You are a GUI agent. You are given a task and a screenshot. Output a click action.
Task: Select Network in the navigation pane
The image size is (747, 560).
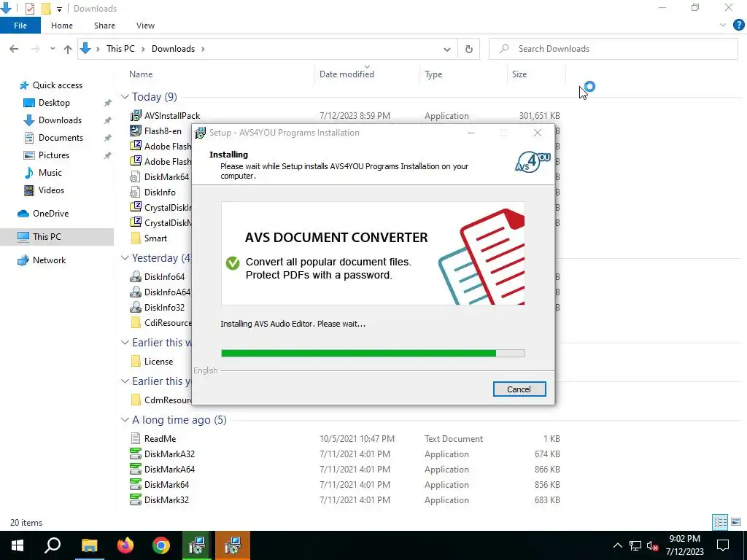coord(49,260)
